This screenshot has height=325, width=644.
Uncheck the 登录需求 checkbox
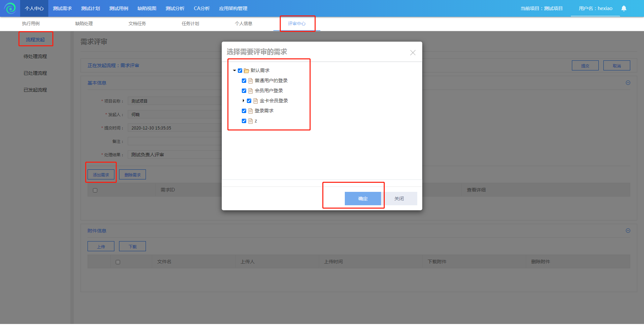coord(244,111)
